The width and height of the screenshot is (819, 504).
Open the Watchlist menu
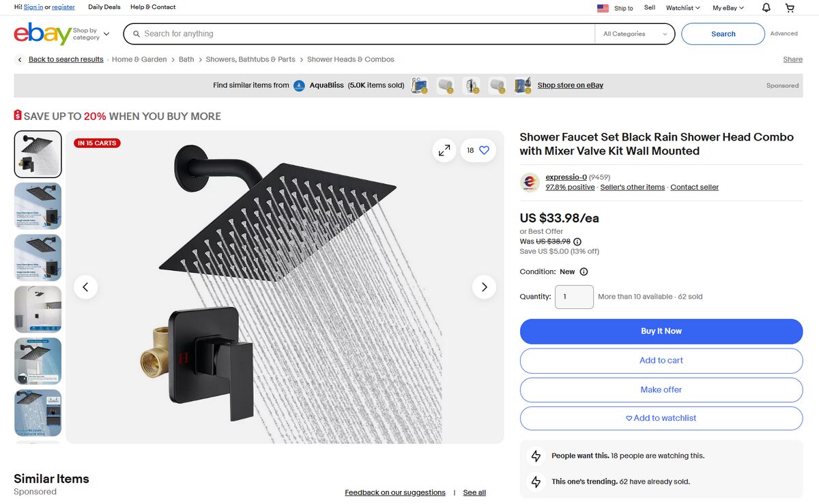coord(682,8)
